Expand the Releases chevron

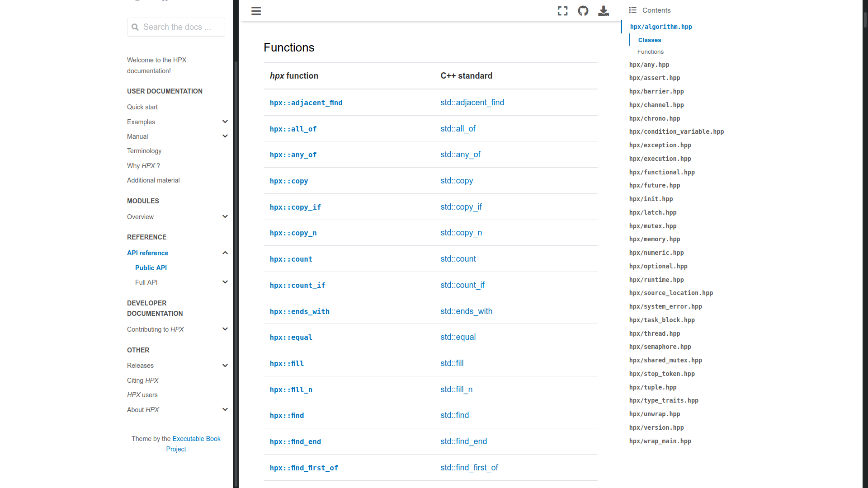225,365
